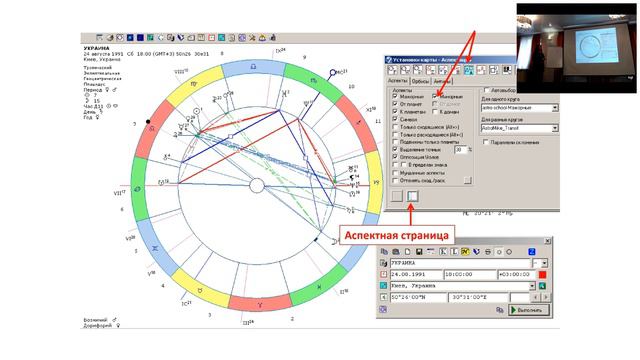This screenshot has height=360, width=640.
Task: Click the coordinates icon left of latitude field
Action: pyautogui.click(x=384, y=297)
